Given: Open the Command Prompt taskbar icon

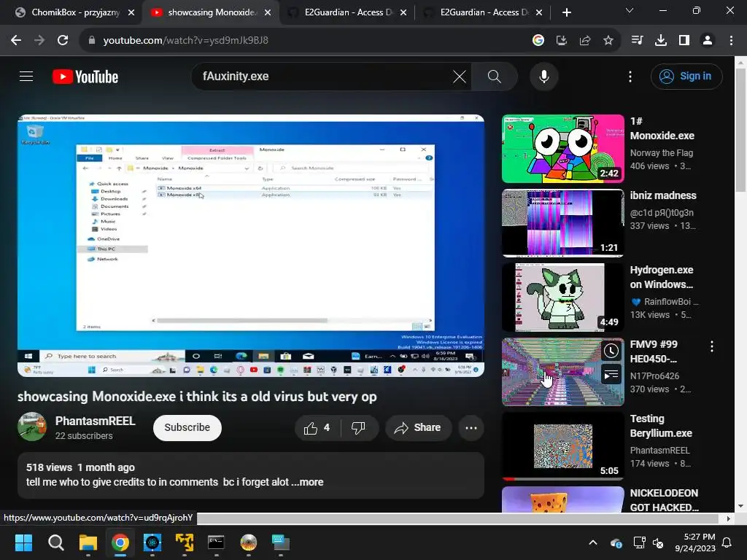Looking at the screenshot, I should point(216,542).
